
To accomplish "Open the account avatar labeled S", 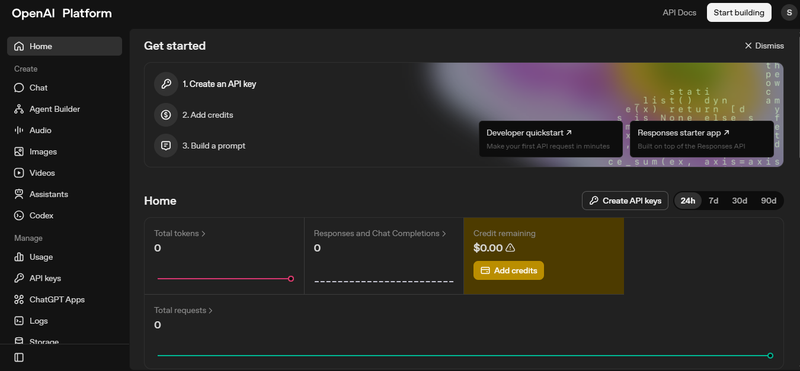I will pyautogui.click(x=789, y=13).
